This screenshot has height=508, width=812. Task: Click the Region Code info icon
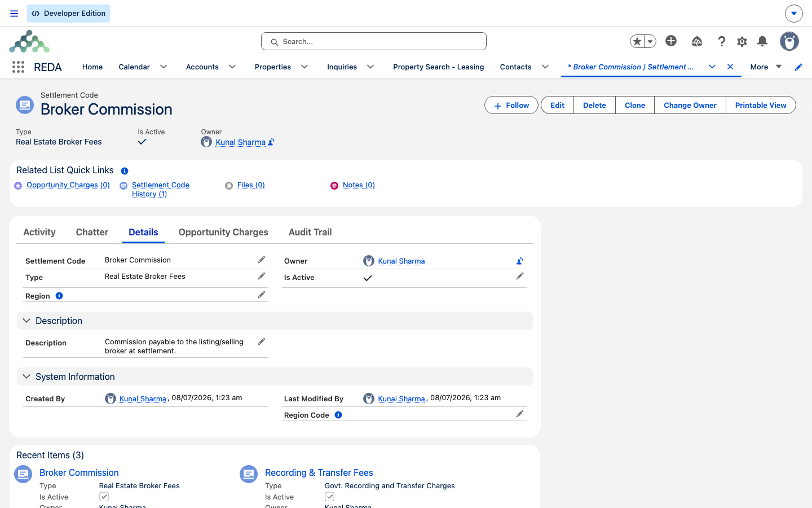(338, 415)
